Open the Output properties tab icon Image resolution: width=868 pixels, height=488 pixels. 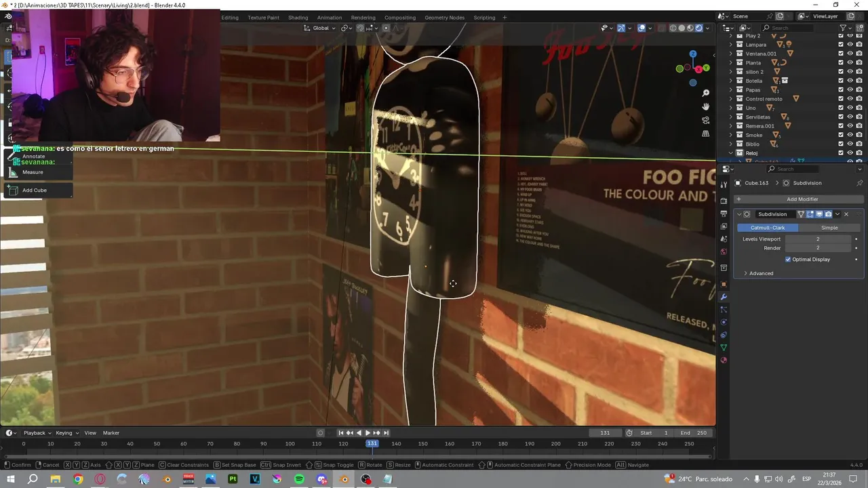coord(724,214)
